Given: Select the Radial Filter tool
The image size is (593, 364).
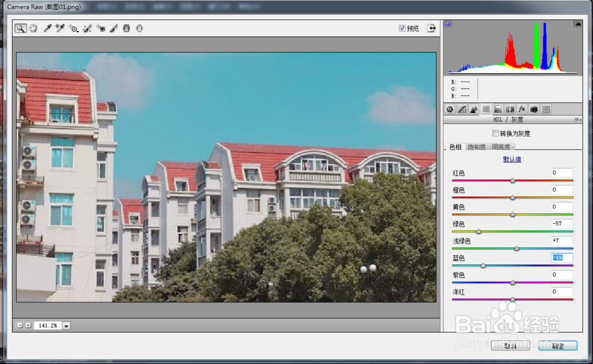Looking at the screenshot, I should [x=139, y=28].
